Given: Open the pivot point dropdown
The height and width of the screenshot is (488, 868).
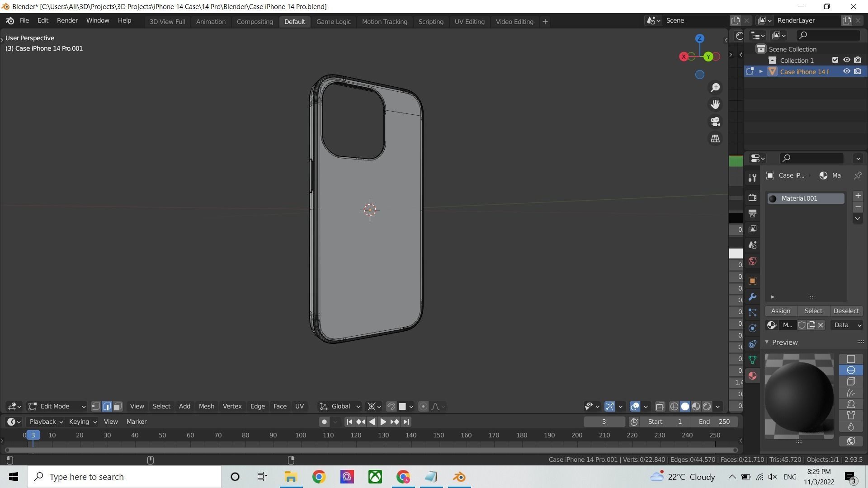Looking at the screenshot, I should click(x=374, y=407).
